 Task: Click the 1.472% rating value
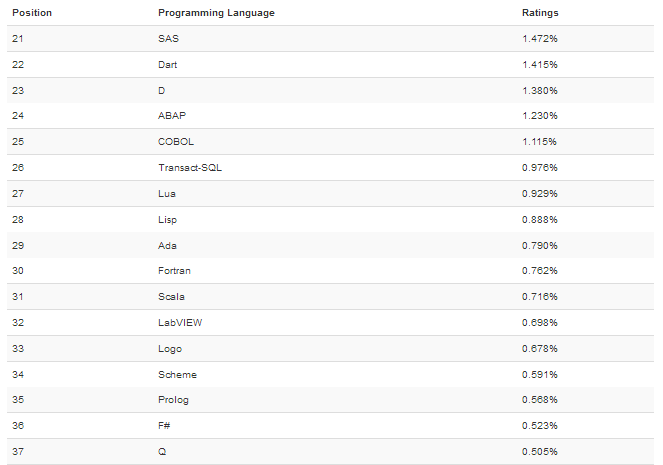[x=540, y=38]
